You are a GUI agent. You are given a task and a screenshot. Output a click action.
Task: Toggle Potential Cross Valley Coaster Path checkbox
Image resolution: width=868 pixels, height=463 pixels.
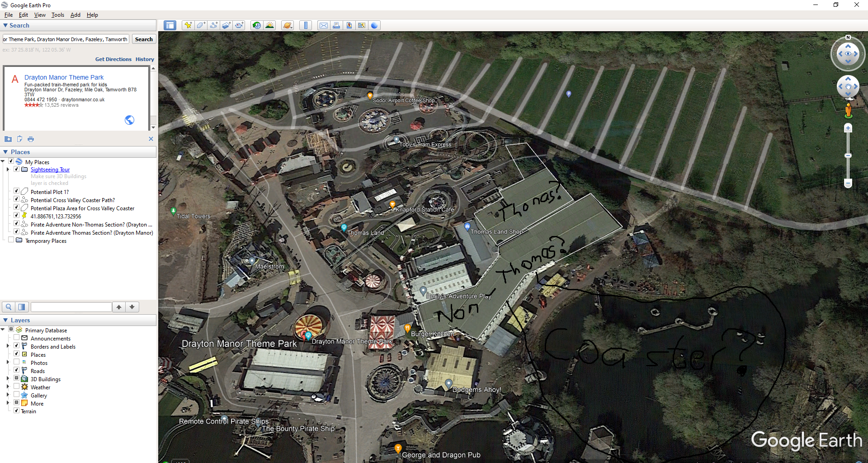pyautogui.click(x=17, y=199)
